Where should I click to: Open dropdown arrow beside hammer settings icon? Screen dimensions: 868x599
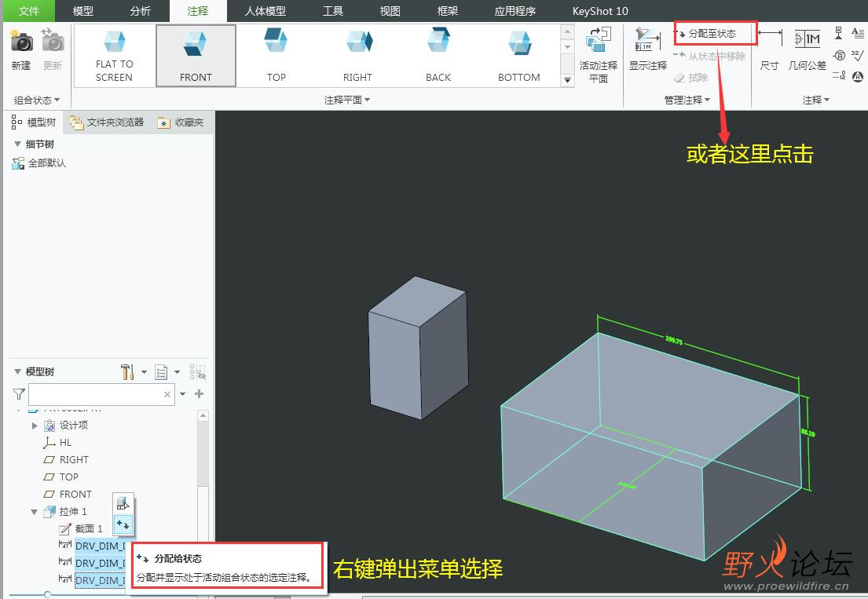point(144,372)
